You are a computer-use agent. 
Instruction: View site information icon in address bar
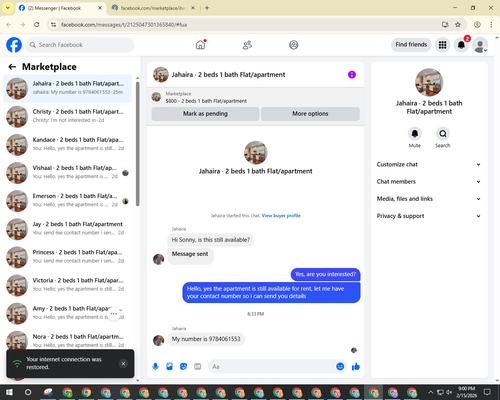53,25
